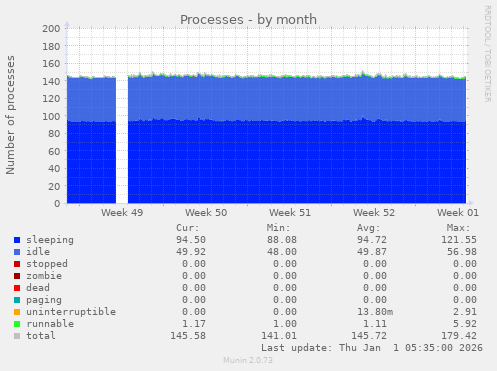The width and height of the screenshot is (497, 371).
Task: Click idle minimum value 48.00
Action: click(x=282, y=252)
